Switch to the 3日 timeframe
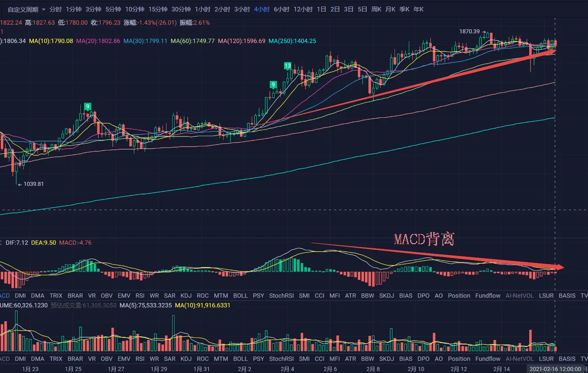 pos(348,9)
